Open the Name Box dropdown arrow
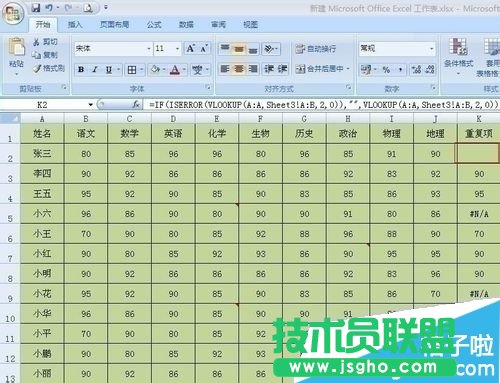The image size is (500, 383). (90, 105)
